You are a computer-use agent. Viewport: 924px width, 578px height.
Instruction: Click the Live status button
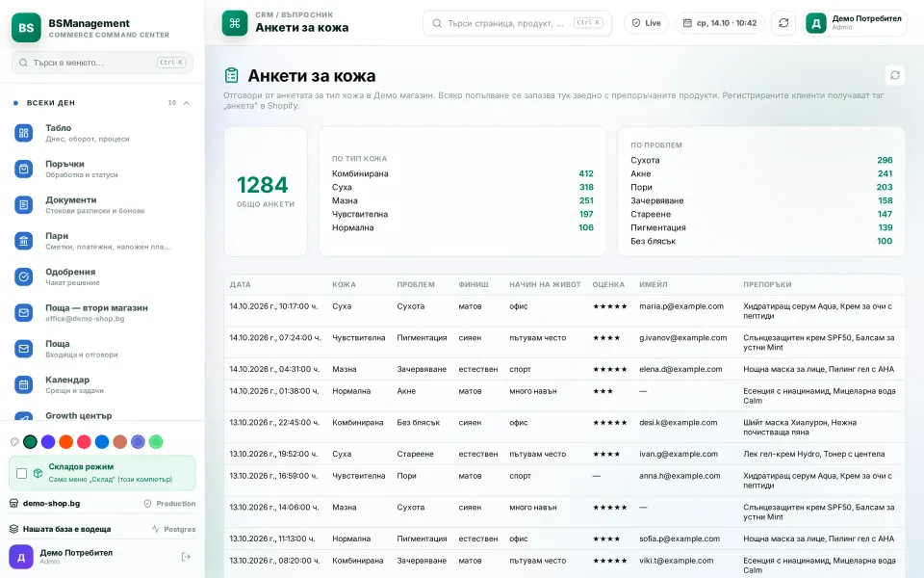646,23
